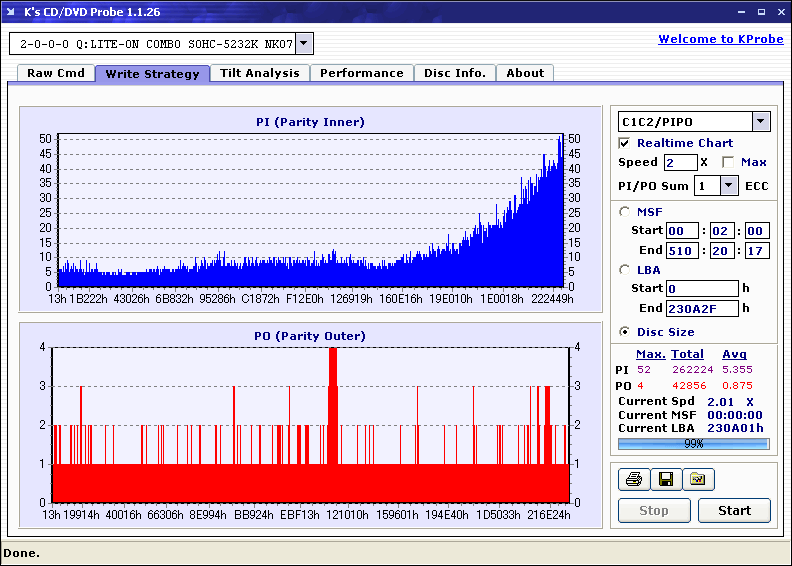Go to the Raw Cmd tab
This screenshot has width=792, height=566.
55,73
